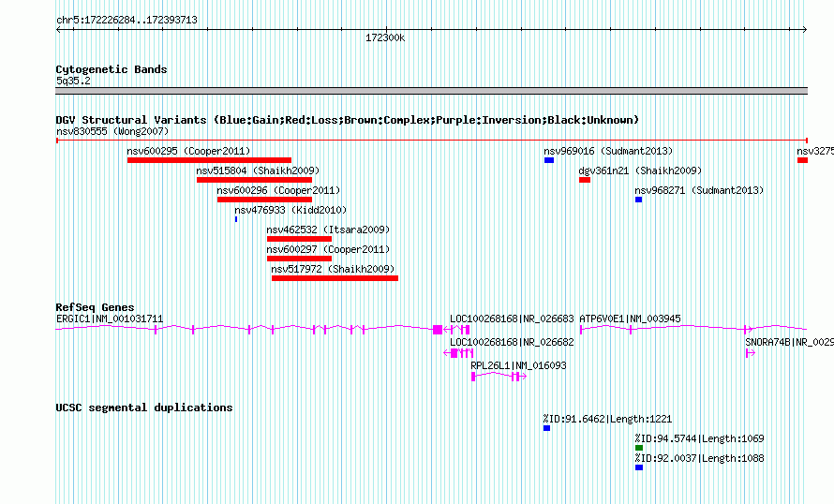The width and height of the screenshot is (834, 504).
Task: Click the nsv462532 (Itsara2009) label
Action: [328, 230]
